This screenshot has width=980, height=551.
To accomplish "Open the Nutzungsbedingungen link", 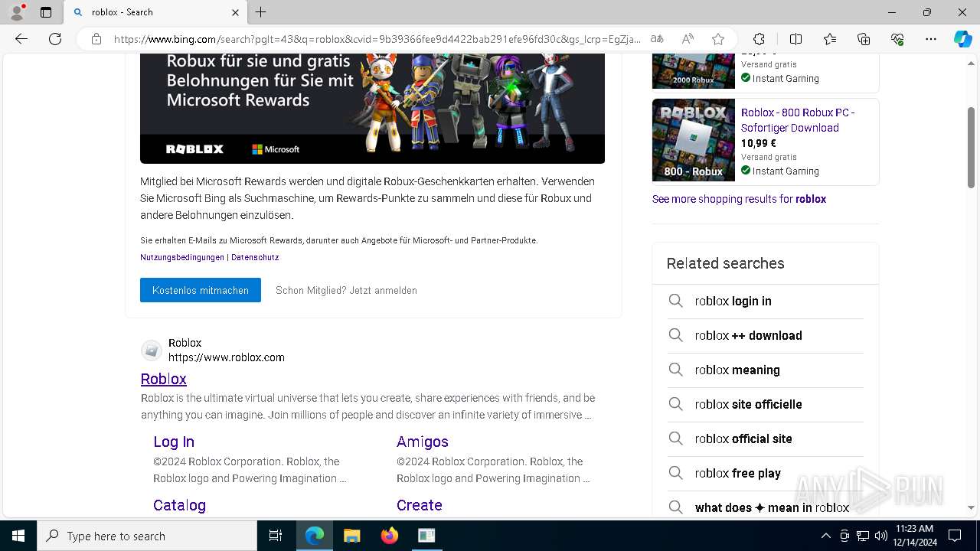I will [182, 257].
